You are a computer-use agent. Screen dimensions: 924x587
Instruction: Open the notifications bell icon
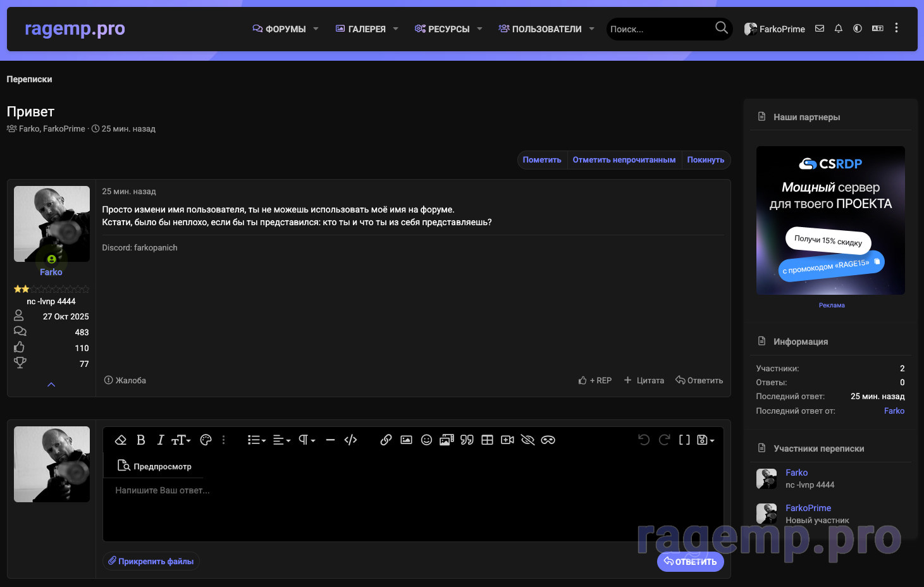coord(839,28)
